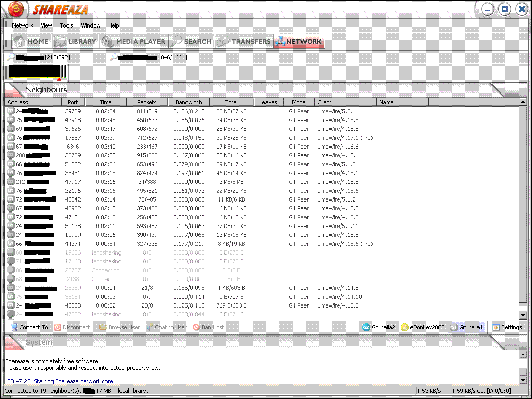
Task: Switch to the SEARCH tab
Action: click(x=192, y=42)
